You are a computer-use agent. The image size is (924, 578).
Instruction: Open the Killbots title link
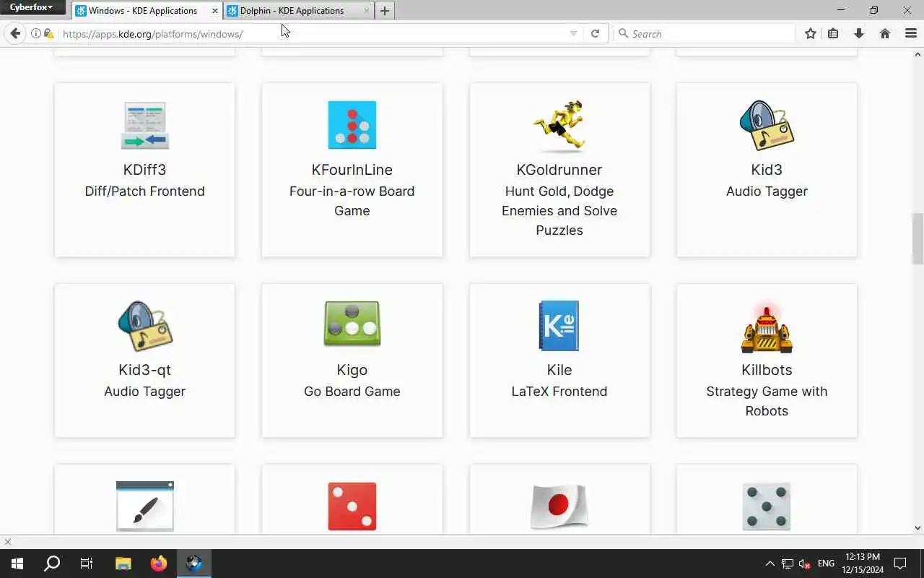pyautogui.click(x=767, y=370)
